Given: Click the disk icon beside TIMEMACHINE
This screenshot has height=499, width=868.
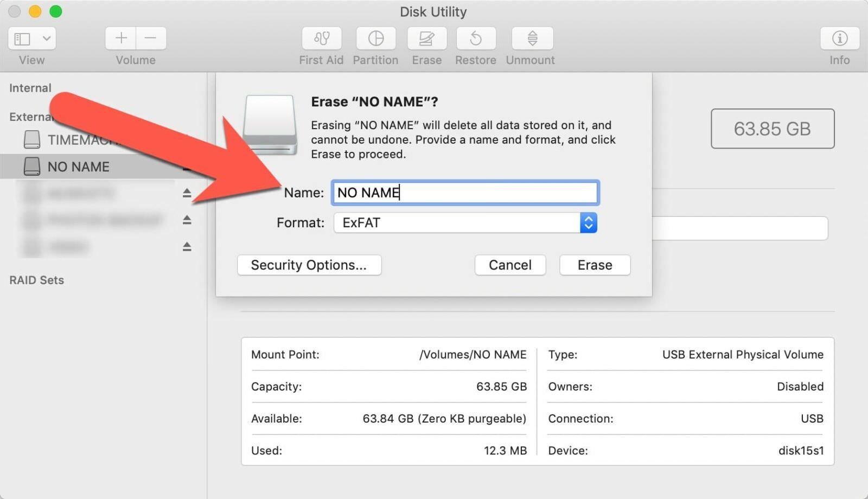Looking at the screenshot, I should click(31, 139).
